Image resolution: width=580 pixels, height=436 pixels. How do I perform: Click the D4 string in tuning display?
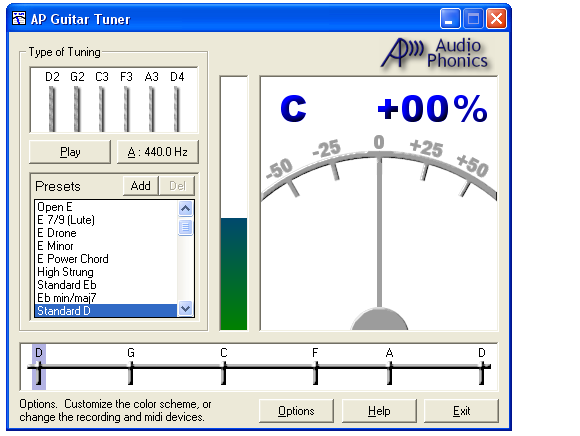coord(177,109)
